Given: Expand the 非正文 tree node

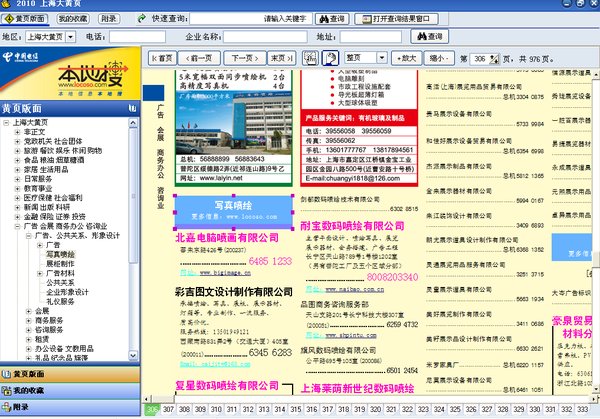Looking at the screenshot, I should pos(17,132).
